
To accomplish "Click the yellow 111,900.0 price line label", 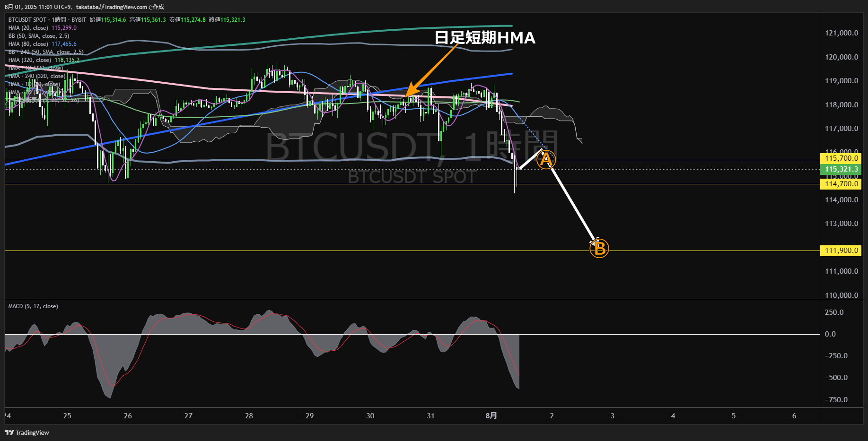I will (841, 251).
